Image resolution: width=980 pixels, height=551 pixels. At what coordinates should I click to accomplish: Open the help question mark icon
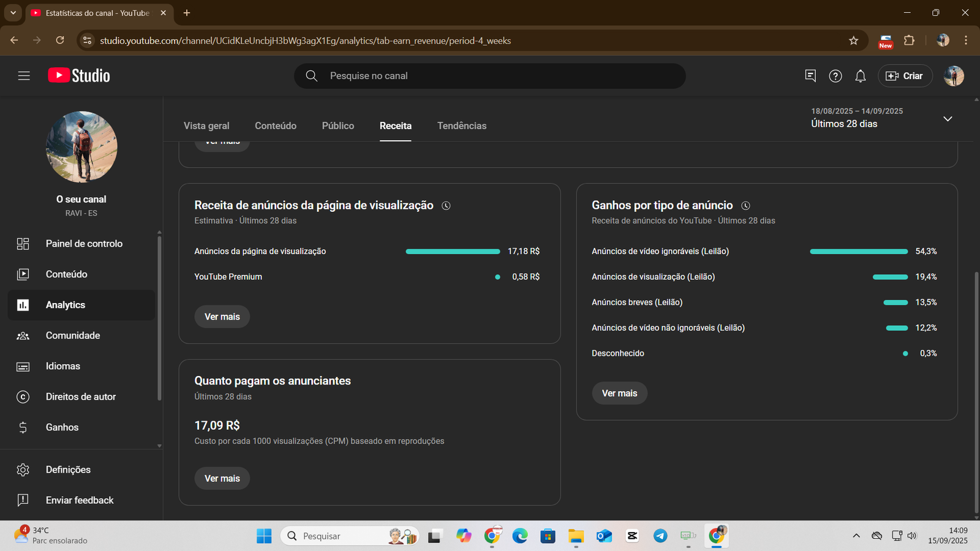point(835,76)
